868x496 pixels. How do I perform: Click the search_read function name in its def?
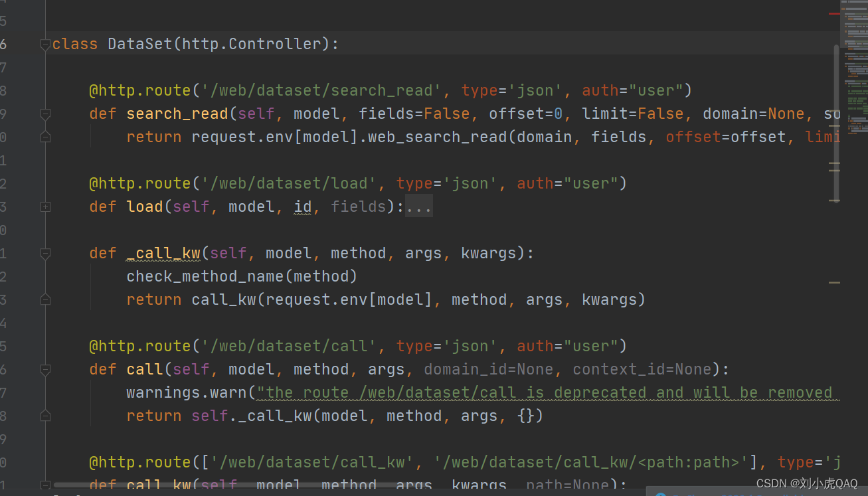tap(177, 114)
